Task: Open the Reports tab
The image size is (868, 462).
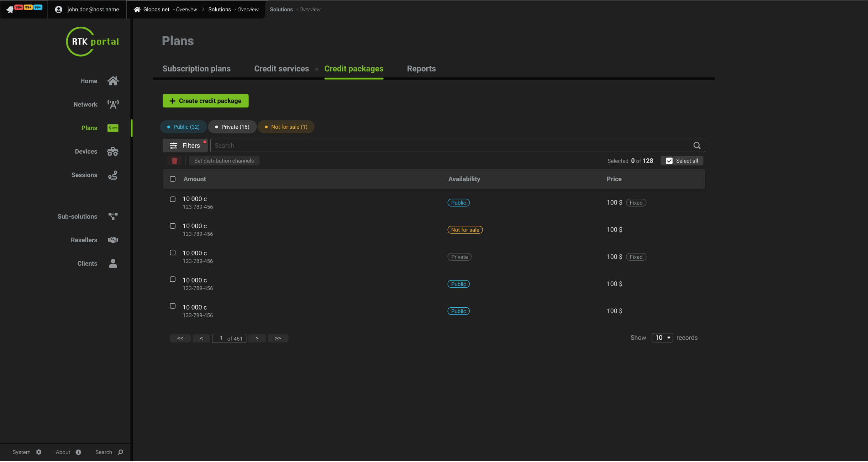Action: pos(421,69)
